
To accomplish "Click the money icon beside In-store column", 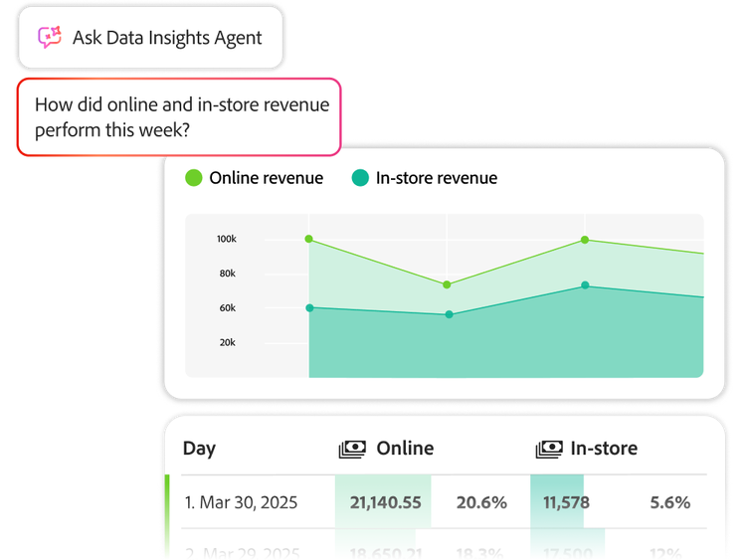I will click(x=549, y=449).
